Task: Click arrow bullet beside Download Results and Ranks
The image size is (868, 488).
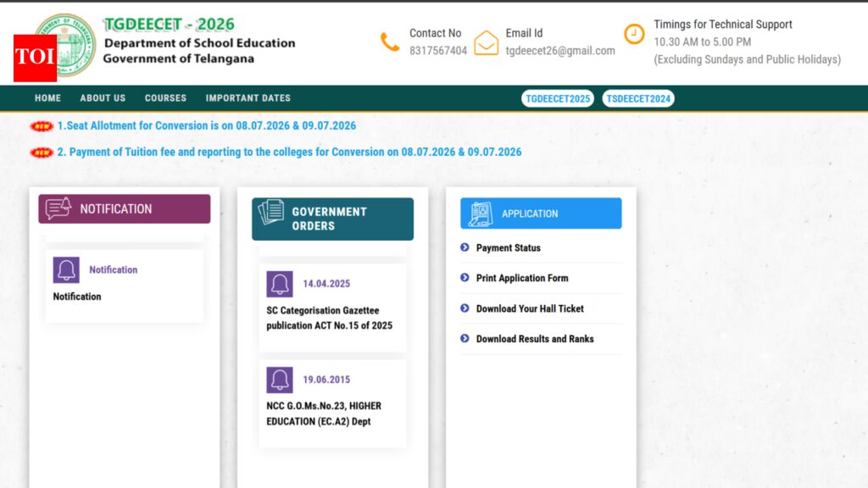Action: 465,339
